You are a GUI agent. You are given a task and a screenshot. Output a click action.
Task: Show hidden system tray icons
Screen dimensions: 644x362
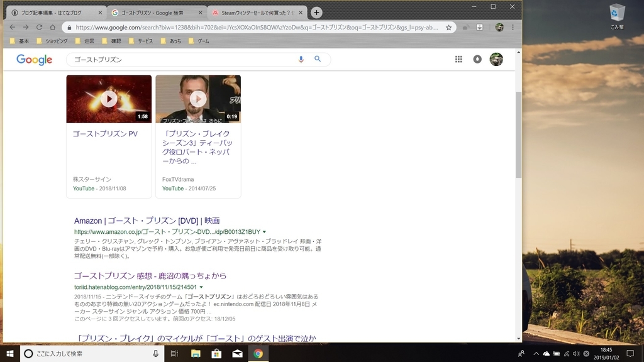(x=536, y=353)
